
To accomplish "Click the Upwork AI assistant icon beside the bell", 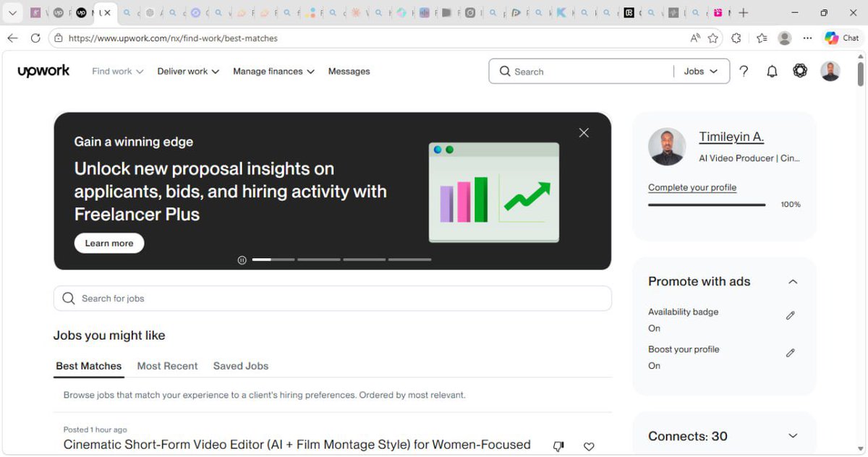I will [x=800, y=71].
